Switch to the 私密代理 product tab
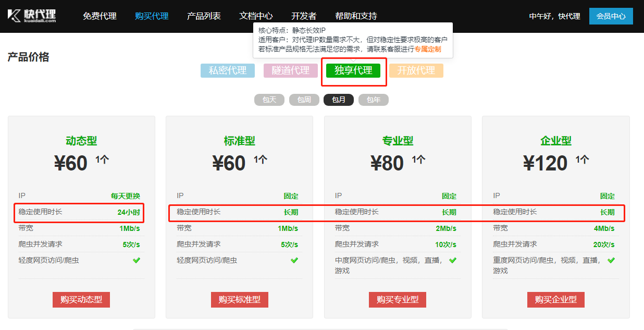Viewport: 644px width, 330px height. tap(228, 70)
